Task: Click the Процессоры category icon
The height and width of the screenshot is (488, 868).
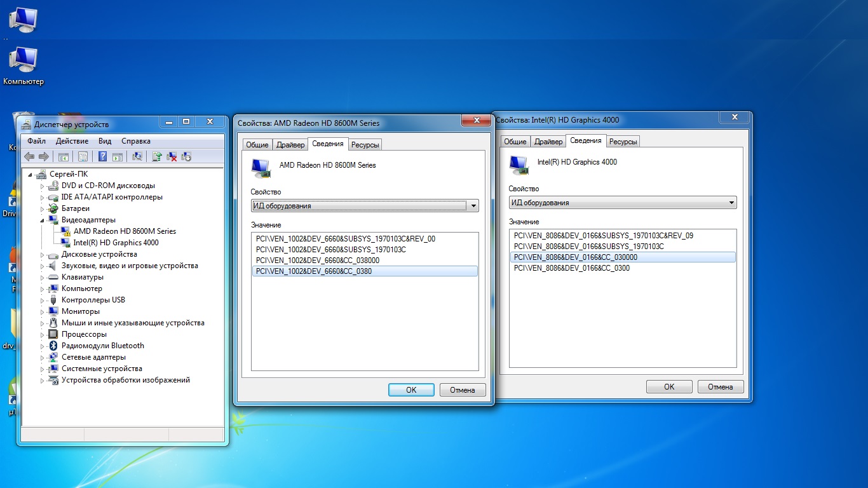Action: (x=53, y=334)
